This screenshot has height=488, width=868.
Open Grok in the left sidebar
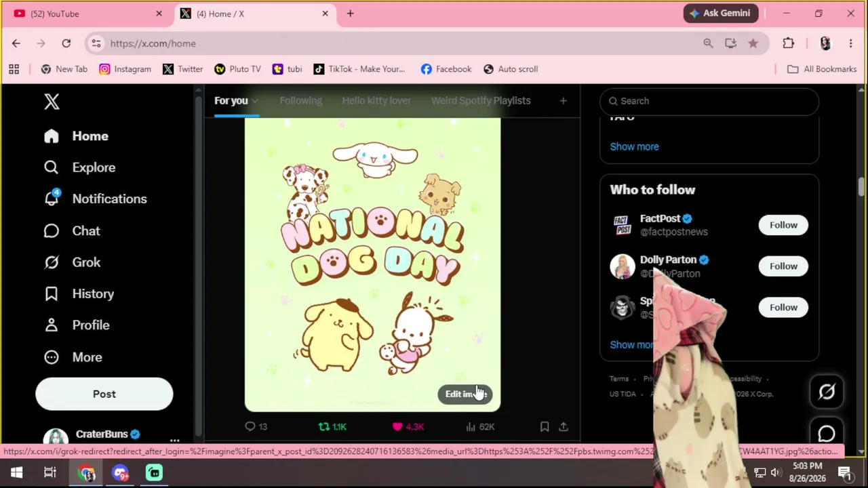coord(72,262)
